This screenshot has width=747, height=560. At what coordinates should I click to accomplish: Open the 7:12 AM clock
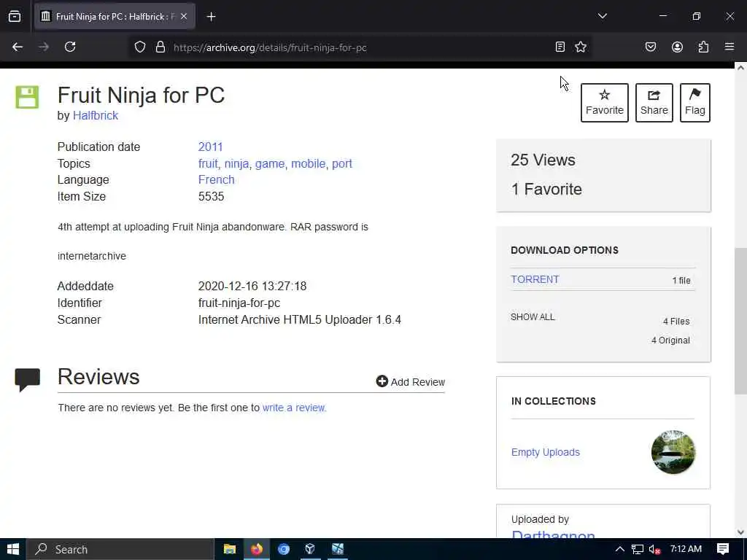[x=686, y=549]
